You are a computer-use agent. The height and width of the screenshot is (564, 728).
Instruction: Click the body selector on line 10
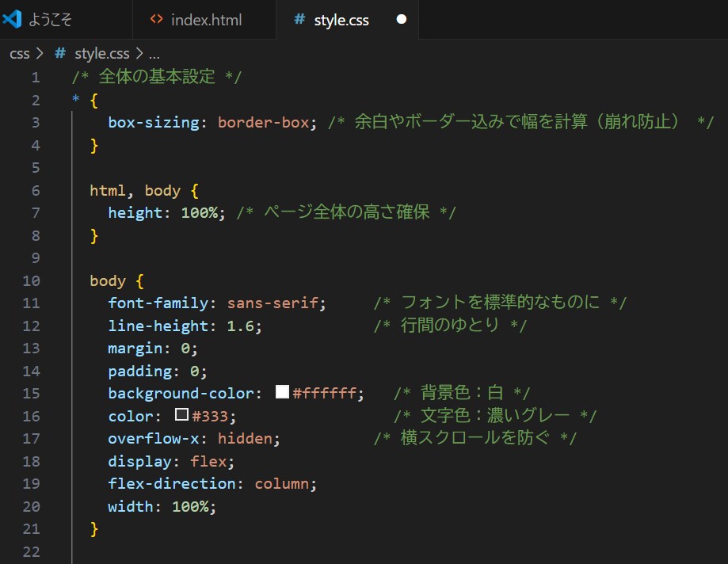pyautogui.click(x=108, y=281)
